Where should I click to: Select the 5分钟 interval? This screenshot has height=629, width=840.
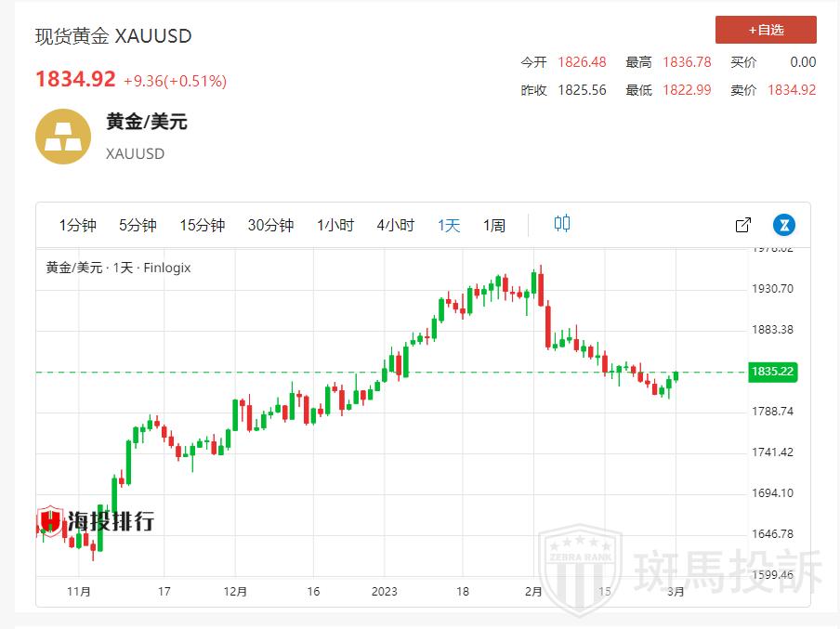138,226
